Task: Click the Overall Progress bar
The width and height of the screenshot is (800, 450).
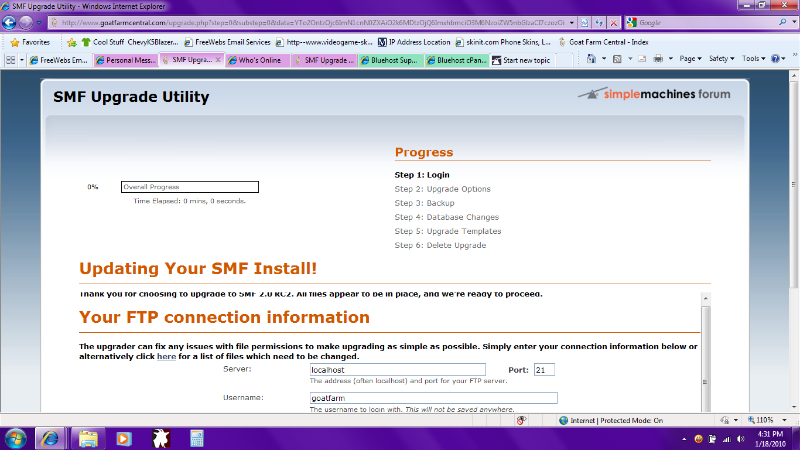Action: point(190,187)
